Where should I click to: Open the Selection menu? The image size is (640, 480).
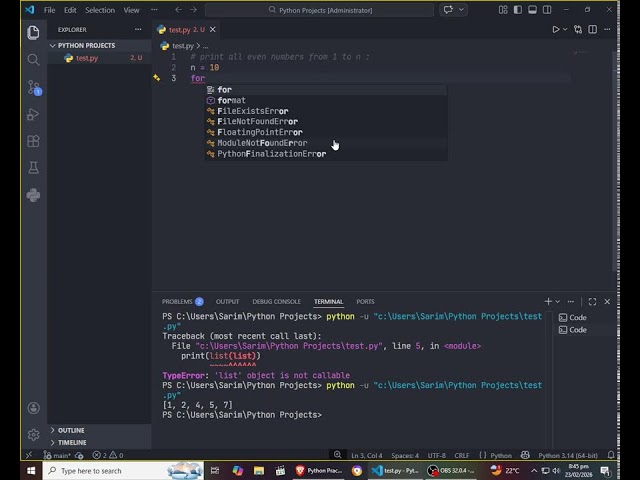tap(100, 10)
